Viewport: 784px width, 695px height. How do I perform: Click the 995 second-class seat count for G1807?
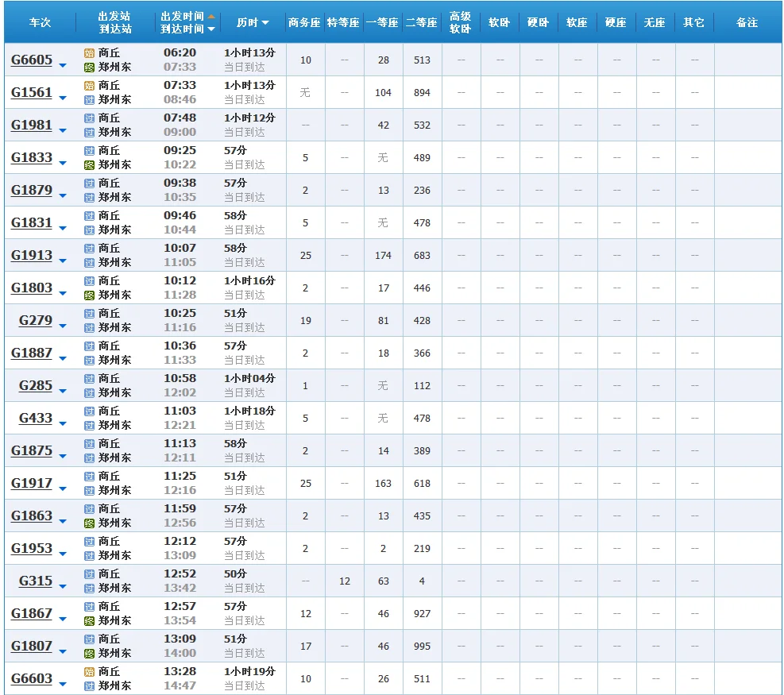click(x=422, y=647)
